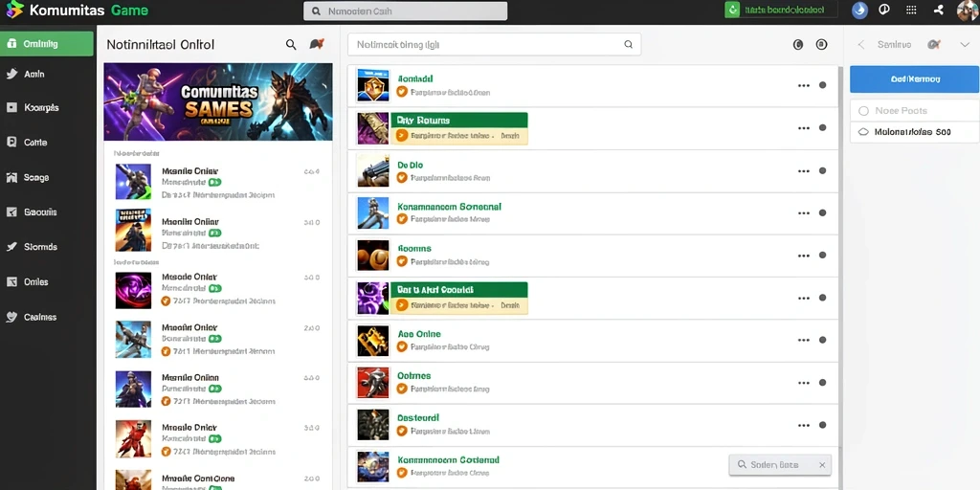
Task: Open the user avatar in top-right corner
Action: coord(969,10)
